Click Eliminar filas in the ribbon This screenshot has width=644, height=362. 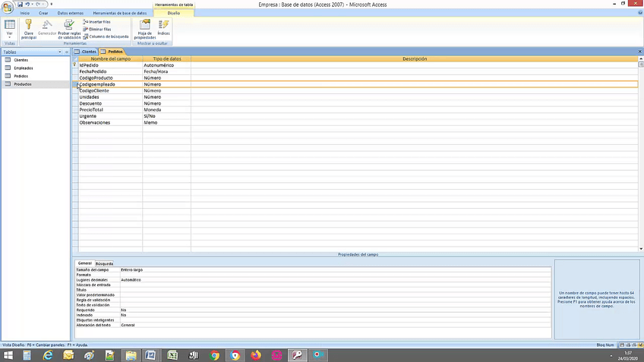(x=97, y=29)
